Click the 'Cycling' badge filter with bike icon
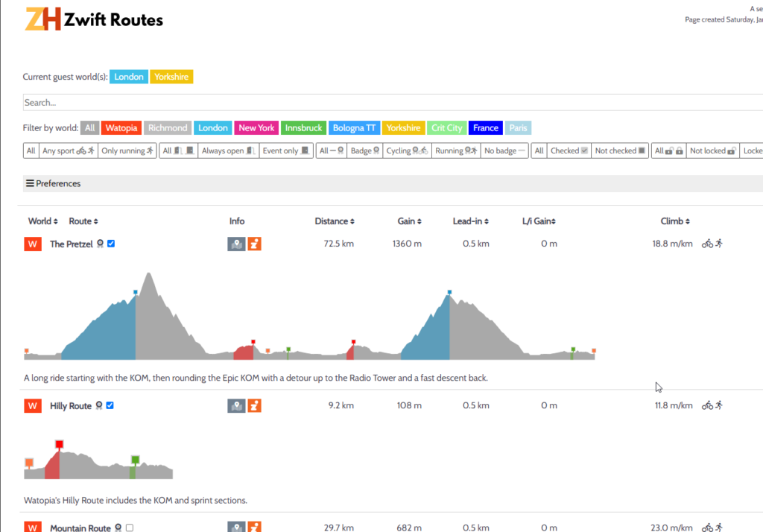The height and width of the screenshot is (532, 763). point(407,150)
